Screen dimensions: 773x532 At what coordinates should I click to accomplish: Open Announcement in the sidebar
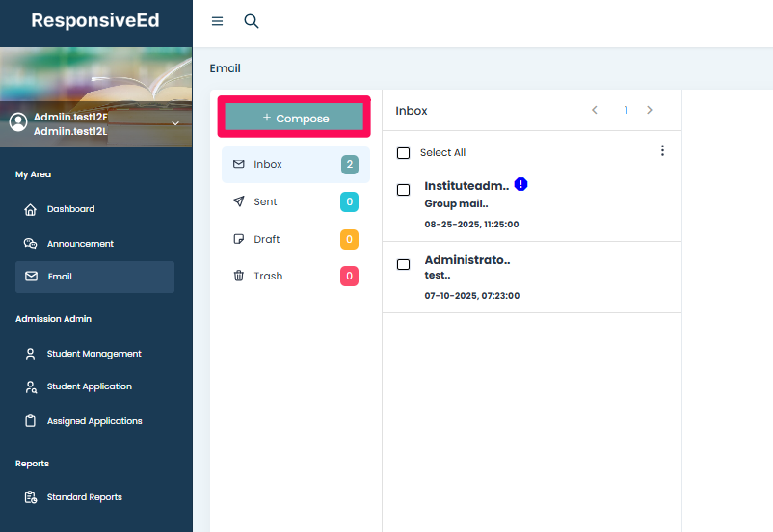79,244
